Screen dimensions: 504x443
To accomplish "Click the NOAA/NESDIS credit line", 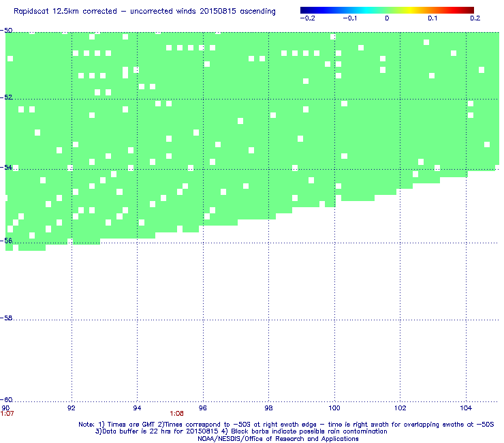I will tap(278, 439).
